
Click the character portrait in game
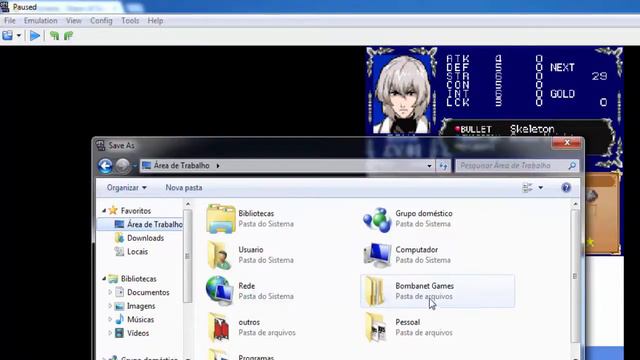[402, 94]
